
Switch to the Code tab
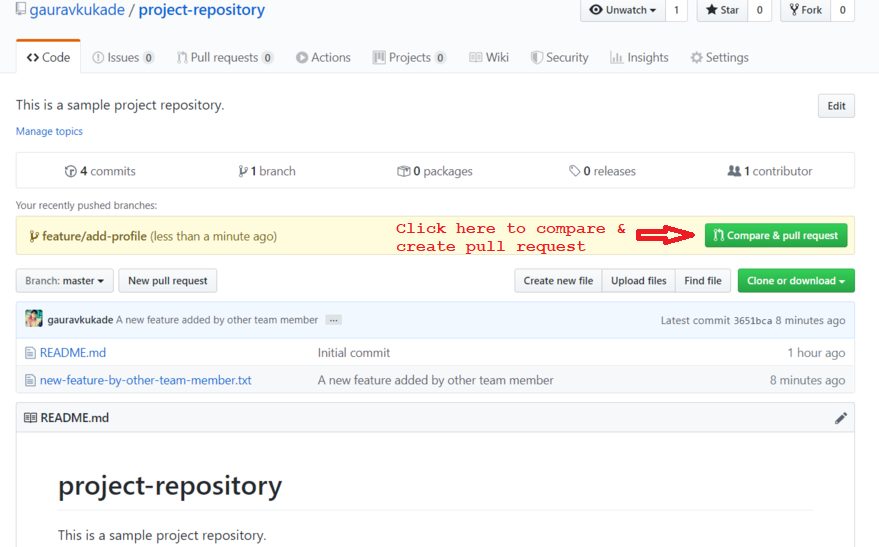pos(48,57)
